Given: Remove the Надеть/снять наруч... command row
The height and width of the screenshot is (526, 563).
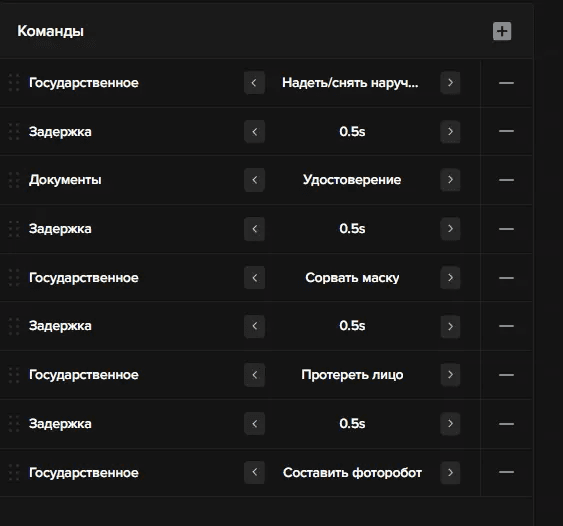Looking at the screenshot, I should pyautogui.click(x=506, y=83).
